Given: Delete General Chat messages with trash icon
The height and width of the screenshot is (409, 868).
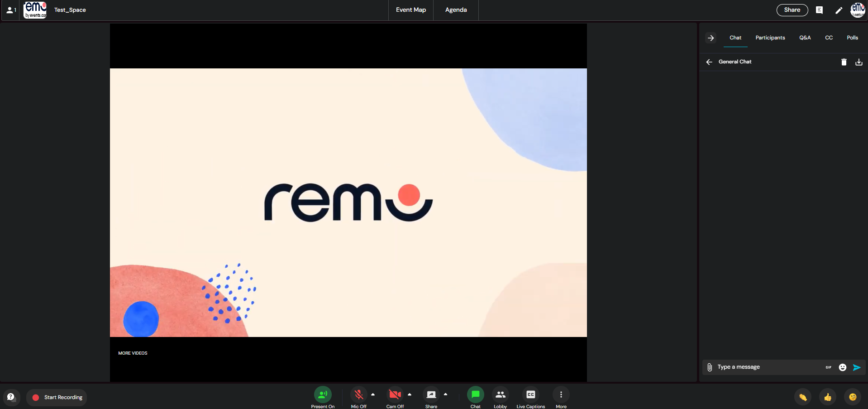Looking at the screenshot, I should tap(844, 62).
